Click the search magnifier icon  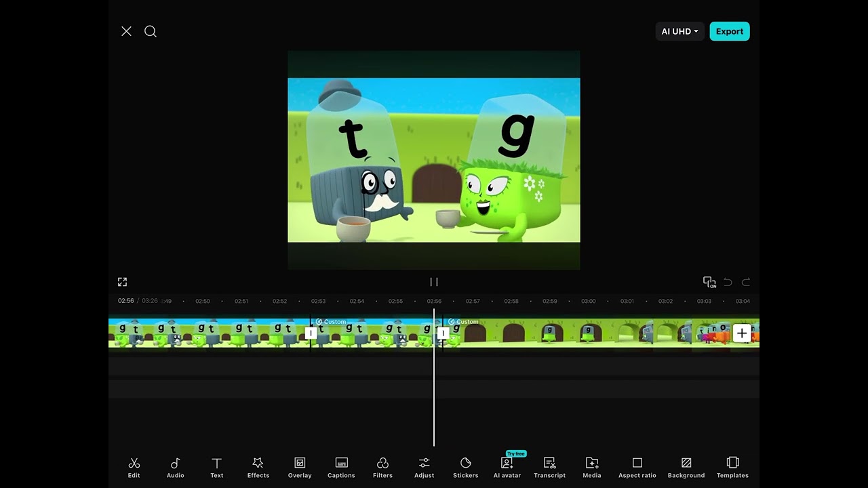(x=151, y=31)
